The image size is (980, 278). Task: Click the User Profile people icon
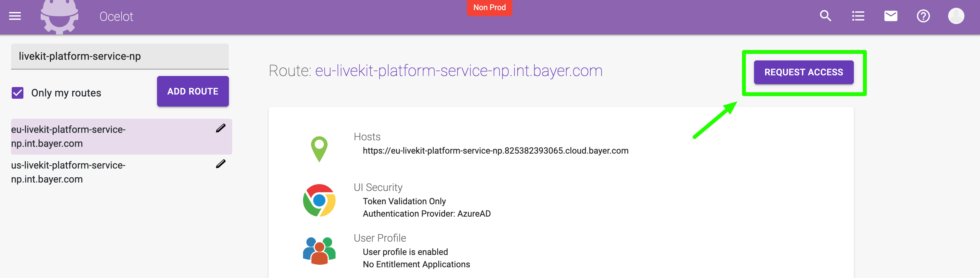(319, 251)
